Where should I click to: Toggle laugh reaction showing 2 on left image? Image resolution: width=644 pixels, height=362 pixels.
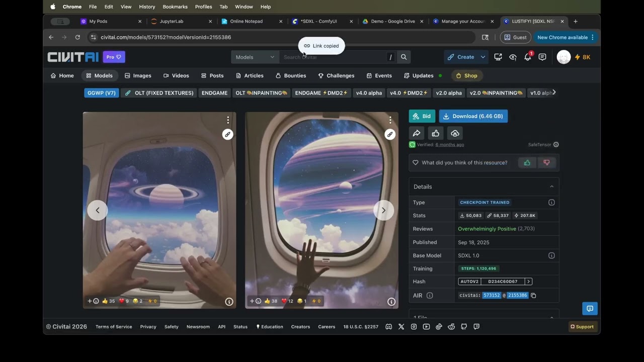point(137,301)
